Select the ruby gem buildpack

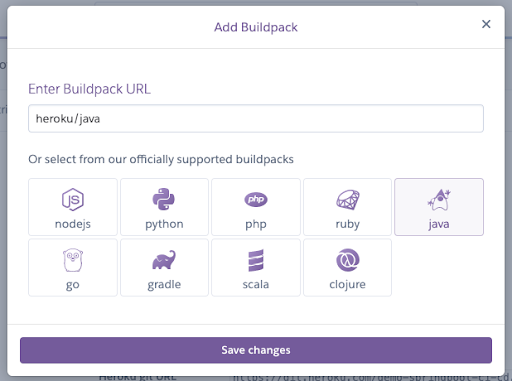click(347, 207)
